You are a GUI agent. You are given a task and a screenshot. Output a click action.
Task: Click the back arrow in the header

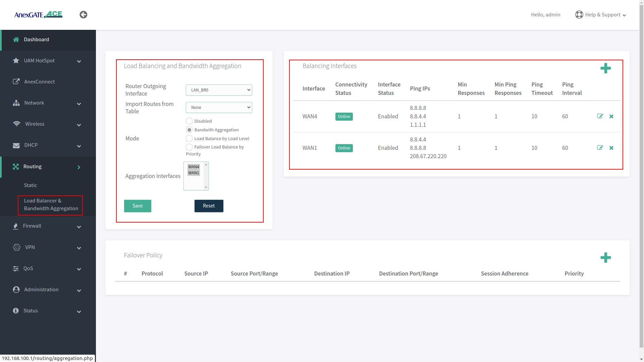click(x=83, y=14)
